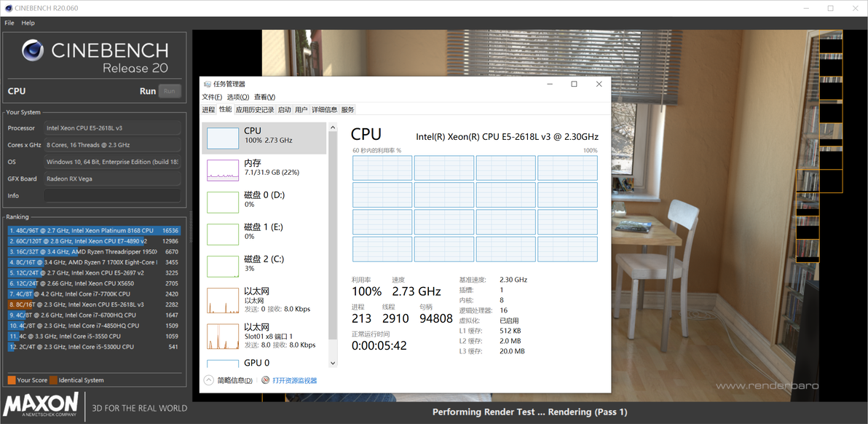Click the sidebar vertical scrollbar thumb
868x424 pixels.
333,236
